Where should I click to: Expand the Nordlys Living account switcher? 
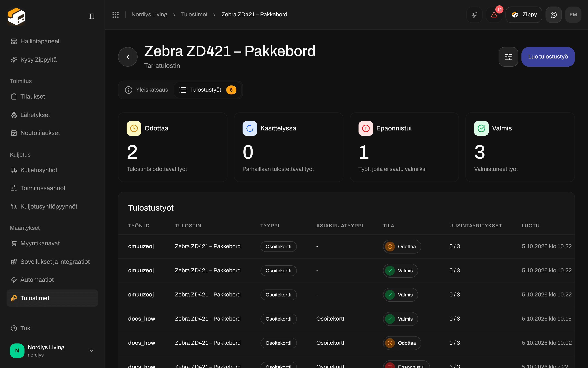(x=52, y=351)
